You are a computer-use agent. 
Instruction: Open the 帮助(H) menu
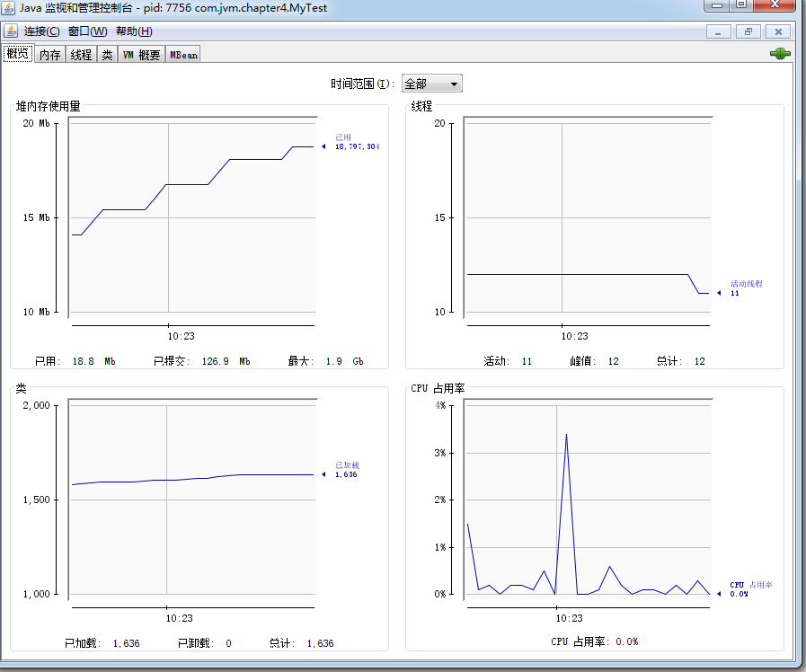coord(134,31)
